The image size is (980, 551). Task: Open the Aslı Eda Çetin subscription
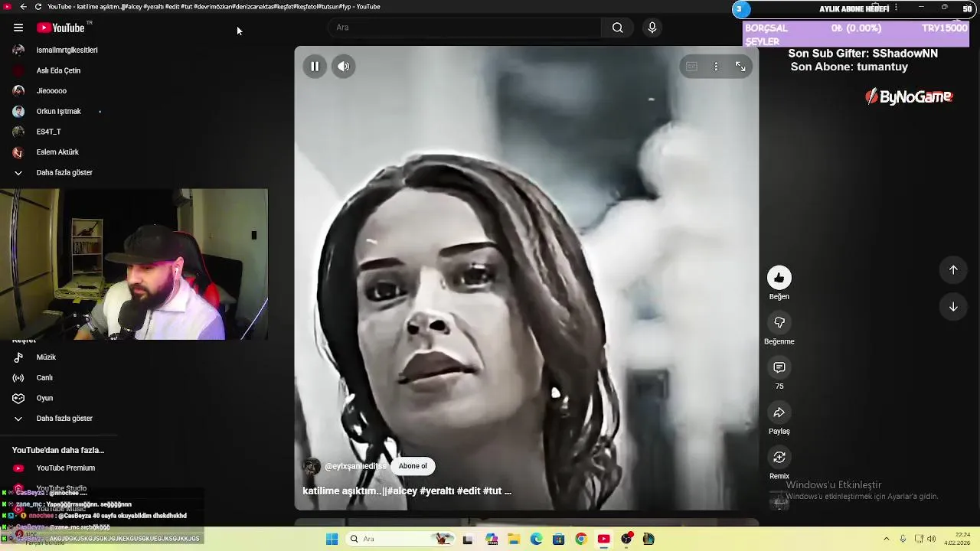(x=58, y=70)
